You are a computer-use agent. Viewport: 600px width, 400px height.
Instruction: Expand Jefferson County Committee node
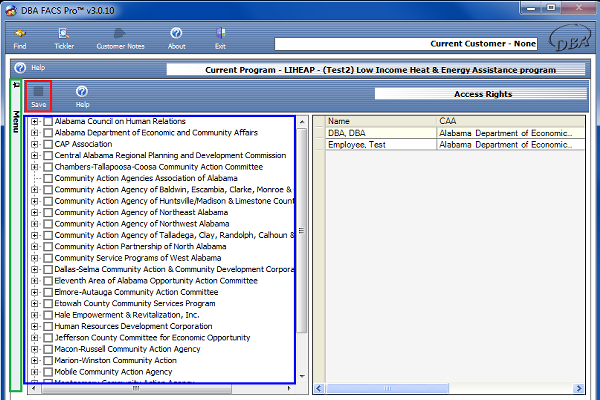pyautogui.click(x=35, y=338)
